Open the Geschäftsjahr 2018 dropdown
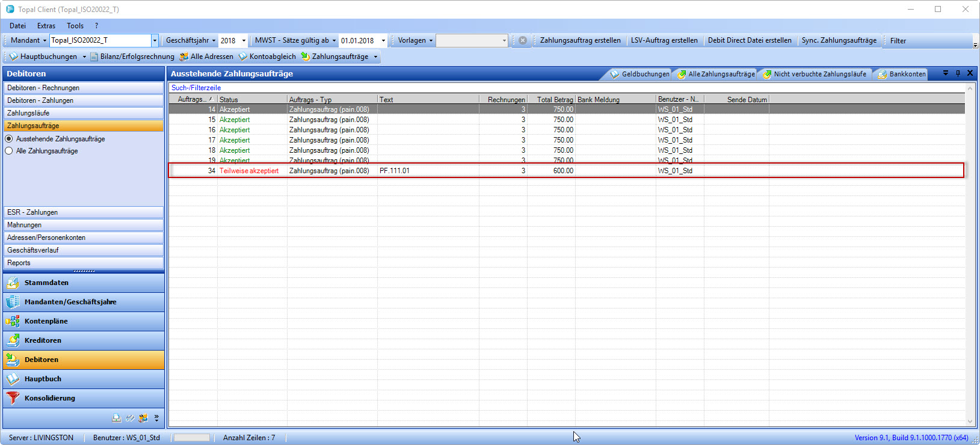The width and height of the screenshot is (980, 445). pos(244,40)
